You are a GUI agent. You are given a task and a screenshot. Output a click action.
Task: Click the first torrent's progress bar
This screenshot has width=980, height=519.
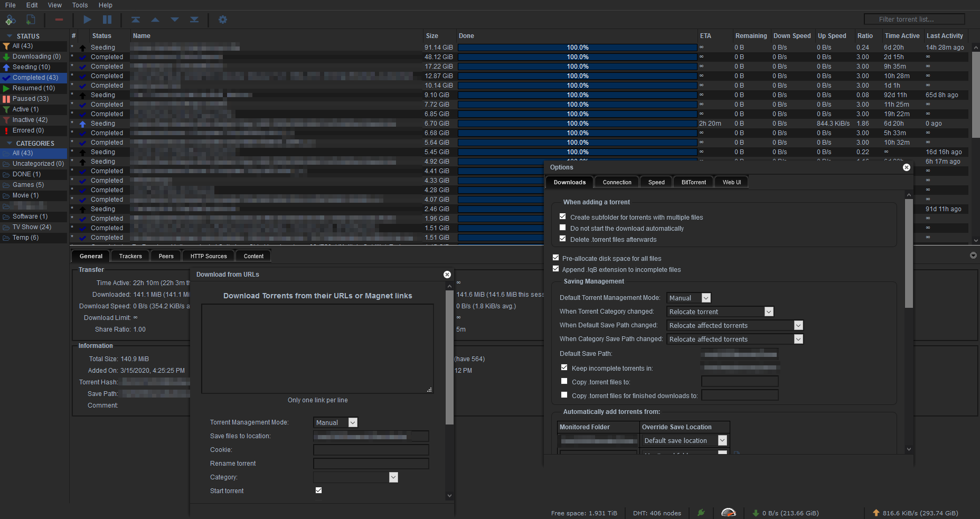tap(577, 47)
